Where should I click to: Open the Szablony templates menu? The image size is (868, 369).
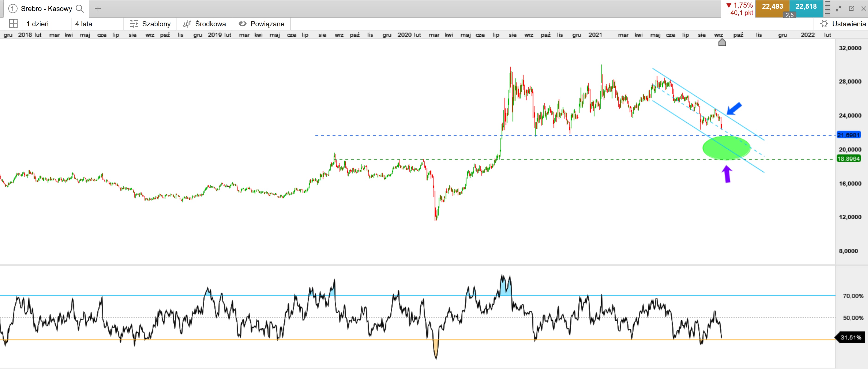pos(150,24)
